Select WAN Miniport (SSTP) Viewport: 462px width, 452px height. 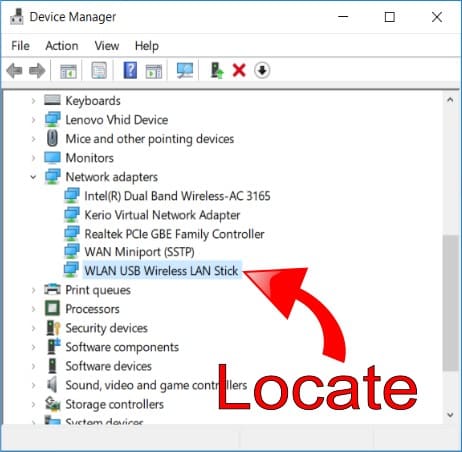[x=139, y=252]
